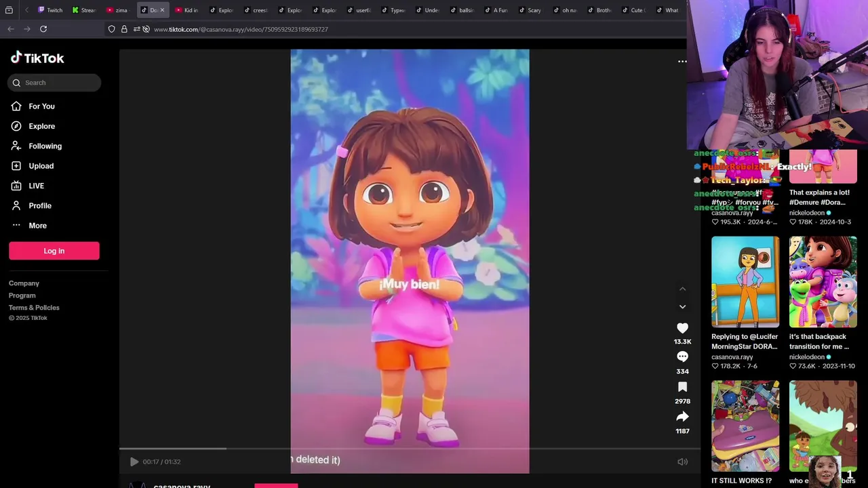Switch to the ballsin tab

pos(462,10)
